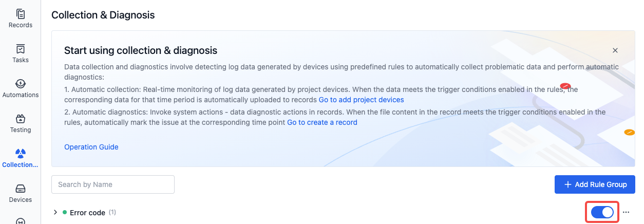Go to Tasks in the sidebar
This screenshot has width=644, height=224.
click(x=21, y=53)
